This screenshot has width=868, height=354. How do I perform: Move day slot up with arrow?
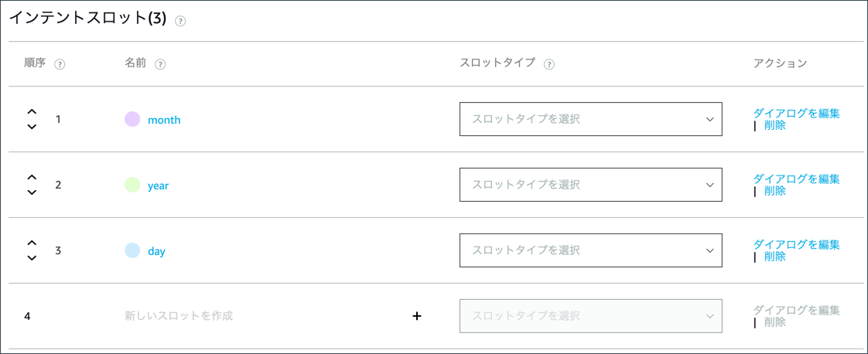point(32,243)
